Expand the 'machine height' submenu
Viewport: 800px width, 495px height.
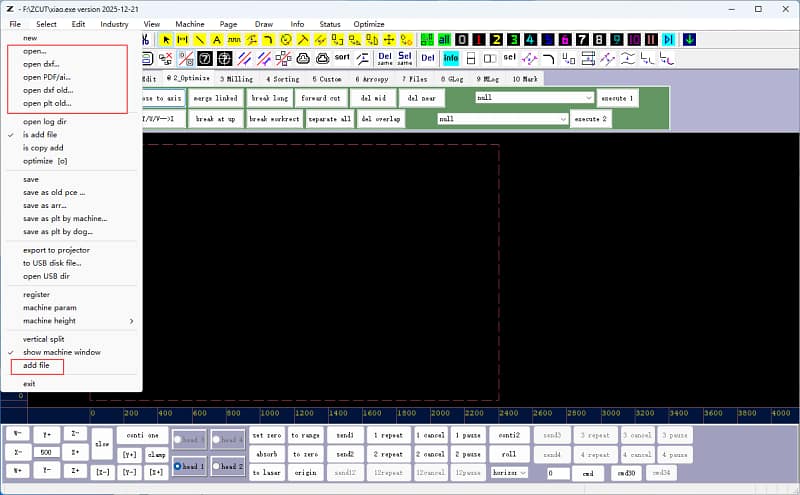click(x=71, y=321)
